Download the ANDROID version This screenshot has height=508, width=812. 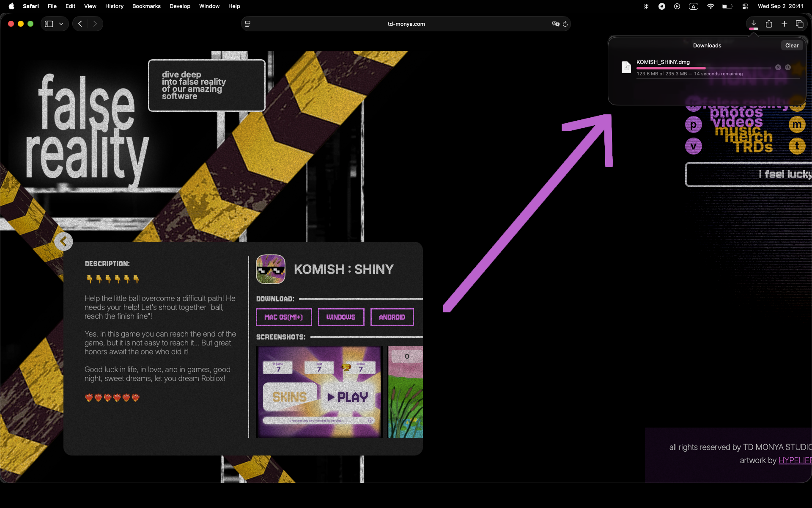pyautogui.click(x=392, y=317)
